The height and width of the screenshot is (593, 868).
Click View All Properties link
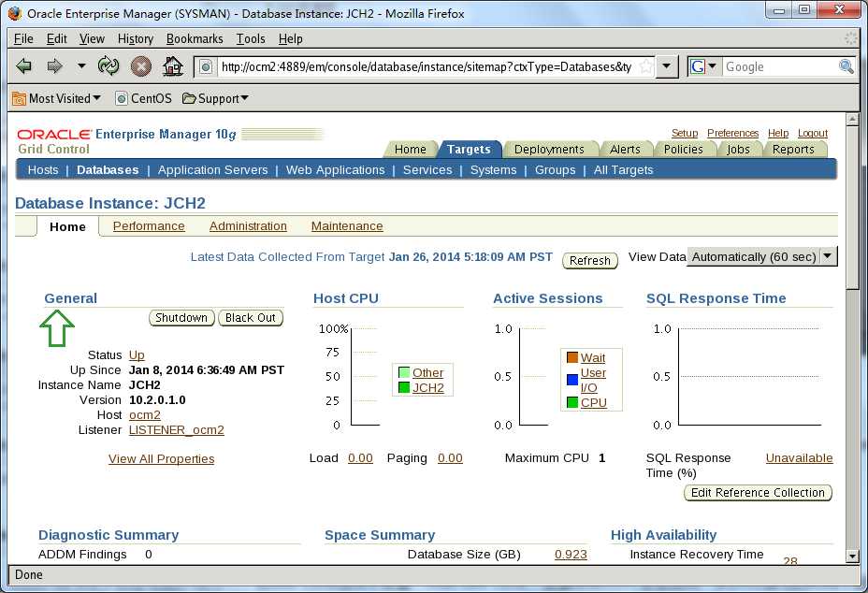[x=161, y=459]
